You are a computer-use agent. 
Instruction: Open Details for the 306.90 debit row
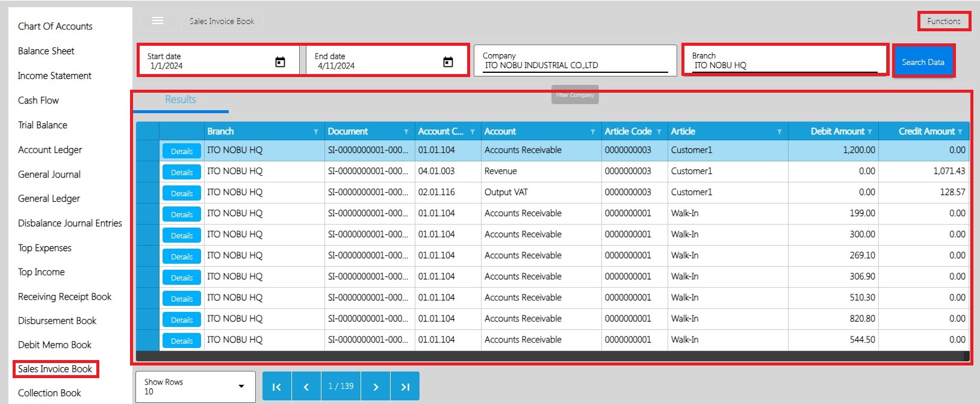(x=182, y=278)
